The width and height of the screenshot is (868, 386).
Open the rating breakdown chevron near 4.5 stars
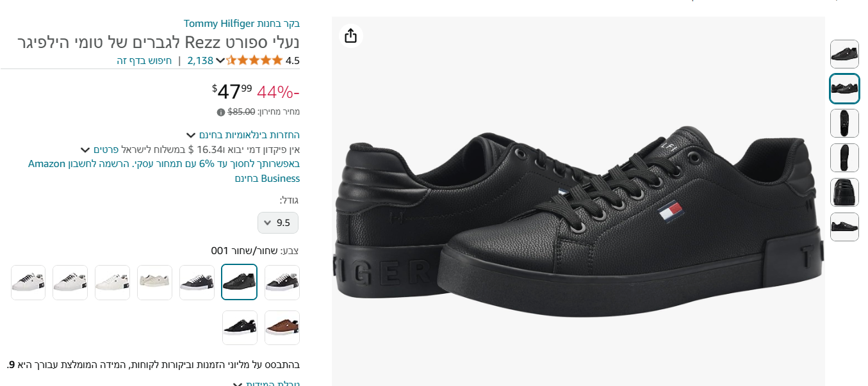[x=220, y=61]
